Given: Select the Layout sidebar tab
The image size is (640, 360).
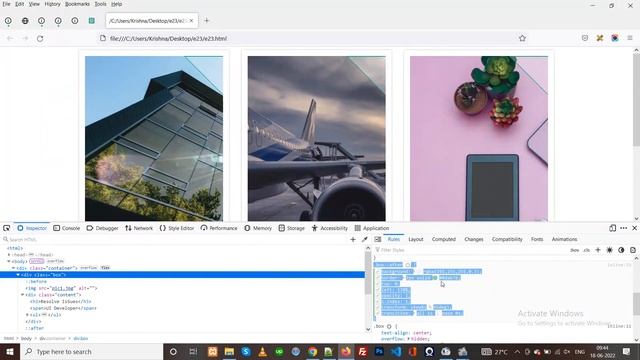Looking at the screenshot, I should 416,239.
